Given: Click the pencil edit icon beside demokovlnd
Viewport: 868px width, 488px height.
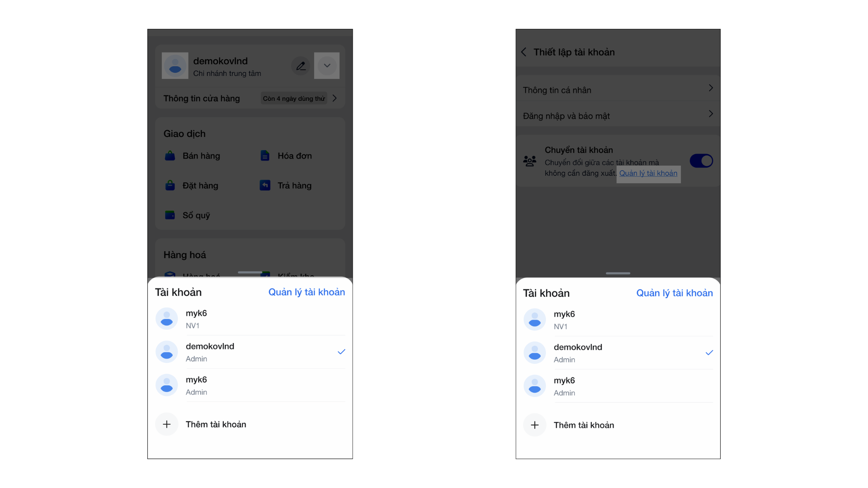Looking at the screenshot, I should pos(301,66).
